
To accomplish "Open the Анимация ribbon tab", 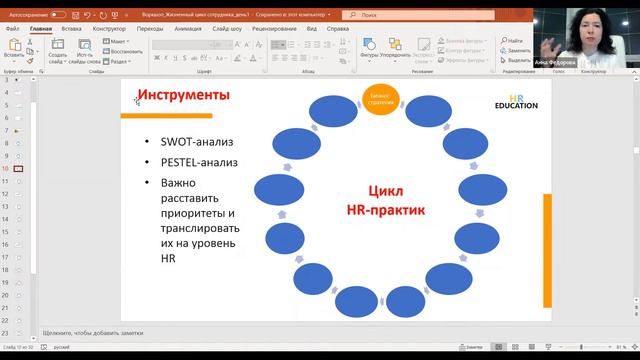I will 188,29.
